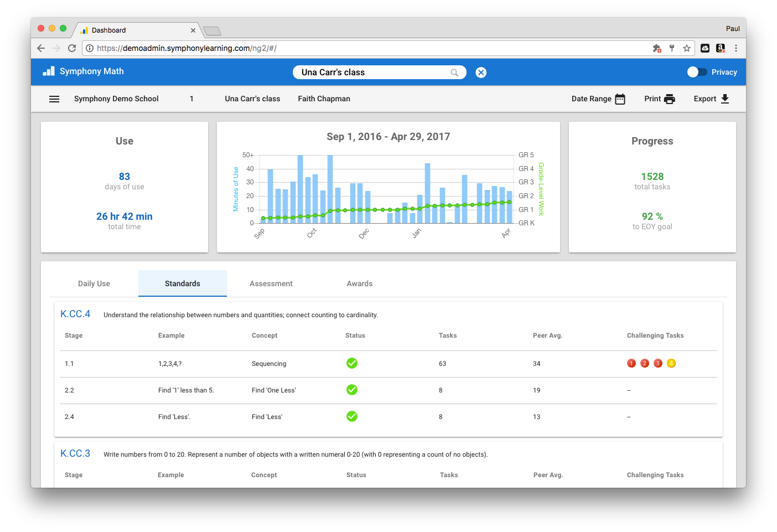Open the K.CC.3 standard link

tap(75, 453)
